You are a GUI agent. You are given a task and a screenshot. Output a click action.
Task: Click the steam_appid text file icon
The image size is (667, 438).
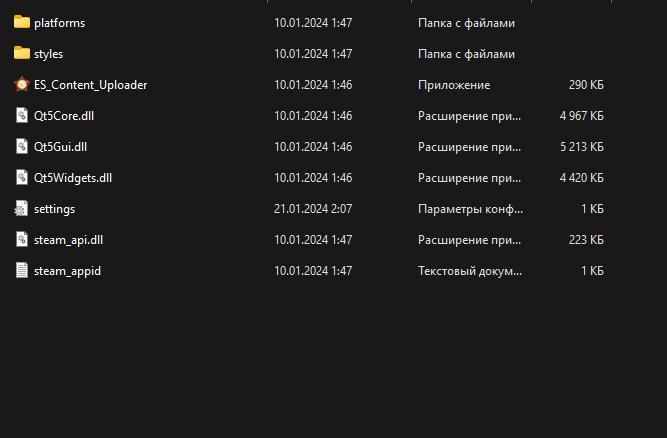coord(22,271)
